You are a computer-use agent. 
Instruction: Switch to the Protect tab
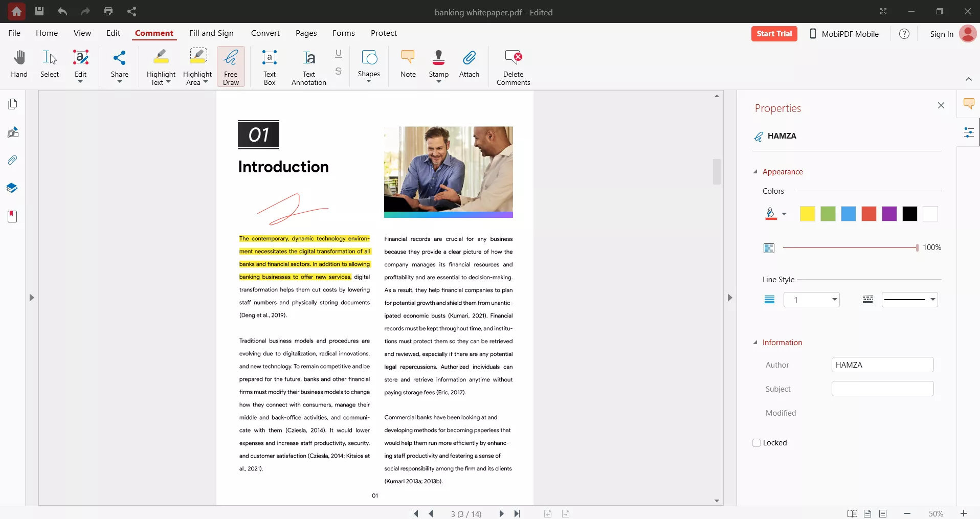[384, 33]
